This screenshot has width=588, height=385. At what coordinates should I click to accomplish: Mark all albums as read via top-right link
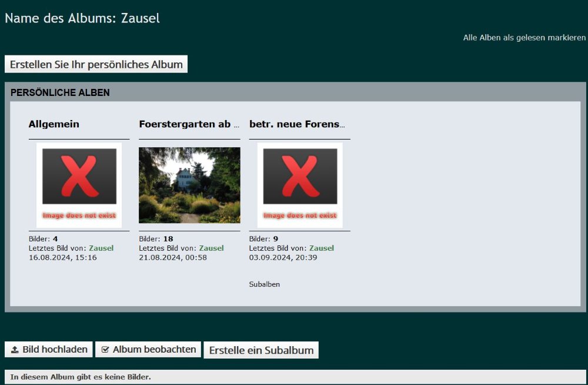pos(524,38)
